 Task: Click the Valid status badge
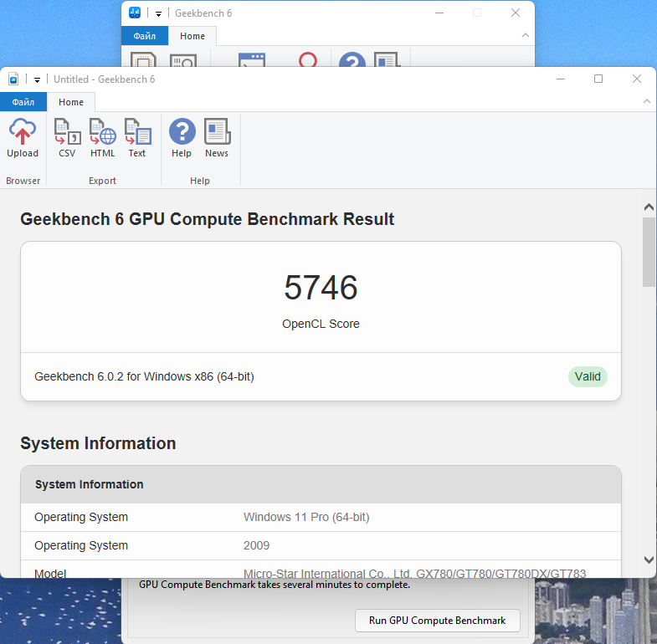pyautogui.click(x=588, y=376)
